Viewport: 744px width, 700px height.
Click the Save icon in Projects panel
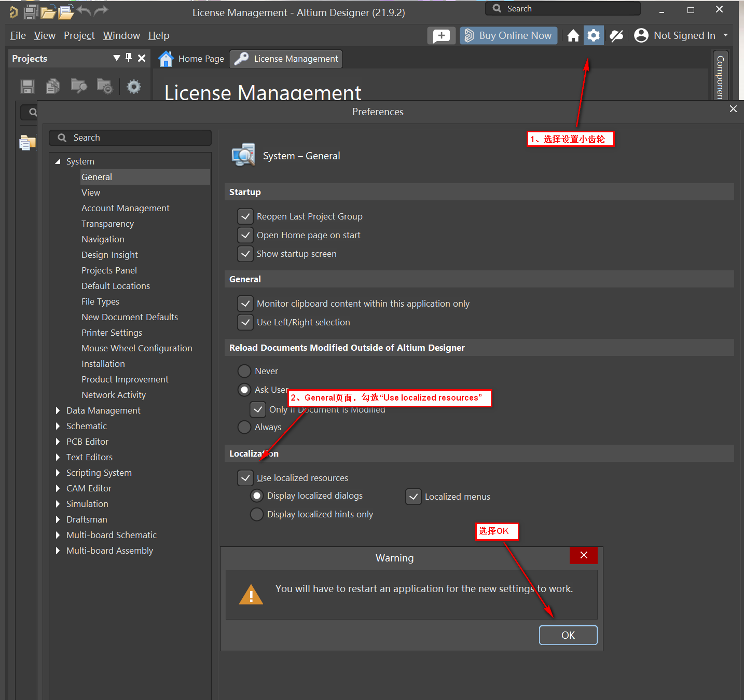tap(27, 87)
